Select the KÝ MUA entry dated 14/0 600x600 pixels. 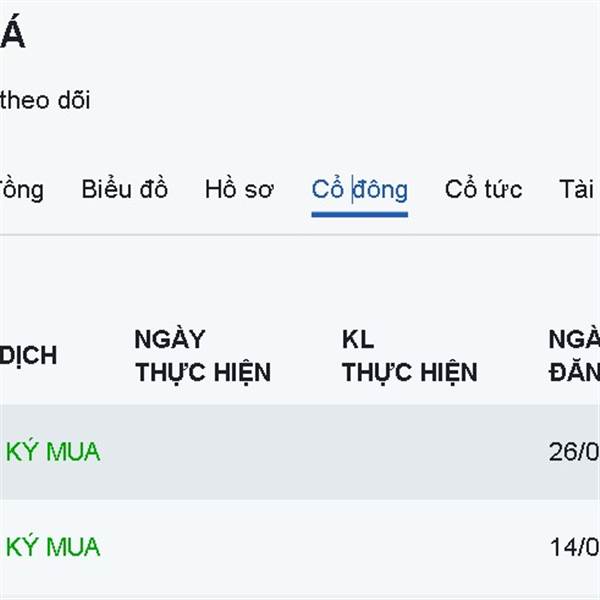pos(53,547)
